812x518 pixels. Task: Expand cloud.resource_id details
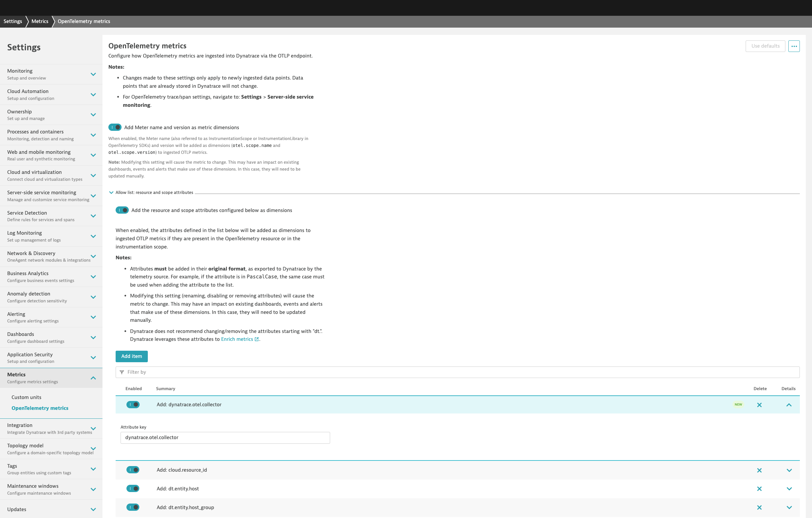point(789,470)
